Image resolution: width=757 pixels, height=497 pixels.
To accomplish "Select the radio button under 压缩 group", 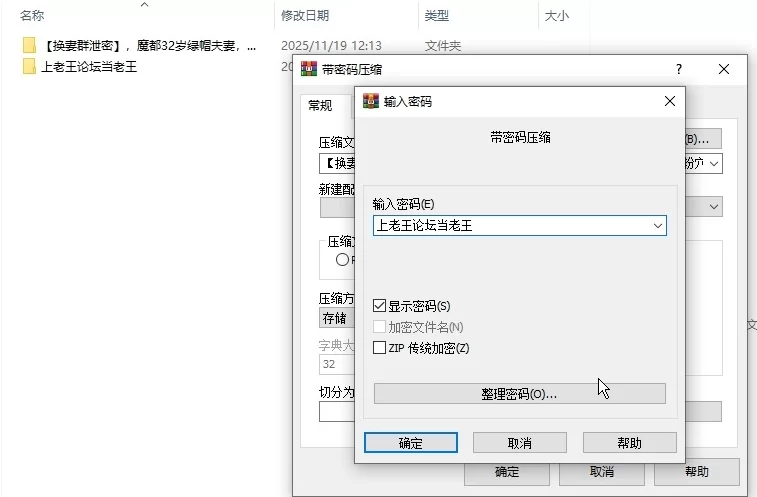I will pyautogui.click(x=342, y=260).
